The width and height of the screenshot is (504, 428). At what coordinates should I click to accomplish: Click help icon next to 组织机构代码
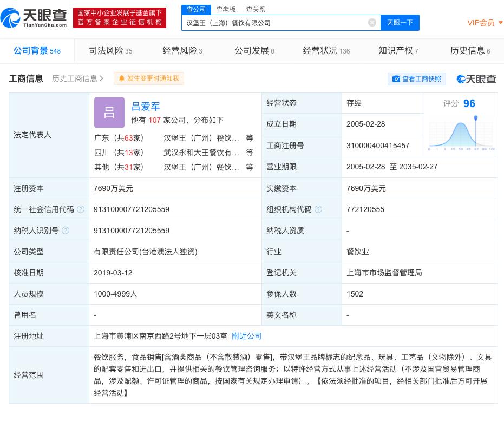(318, 209)
